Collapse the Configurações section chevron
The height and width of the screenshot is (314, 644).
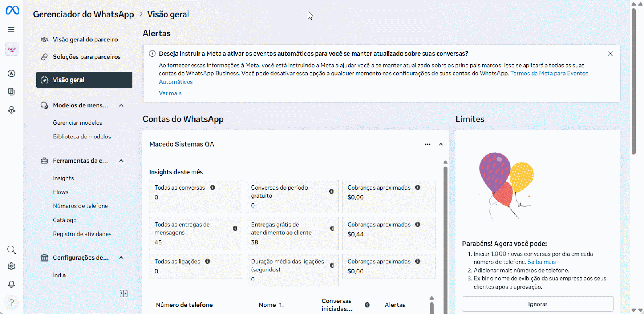[121, 258]
